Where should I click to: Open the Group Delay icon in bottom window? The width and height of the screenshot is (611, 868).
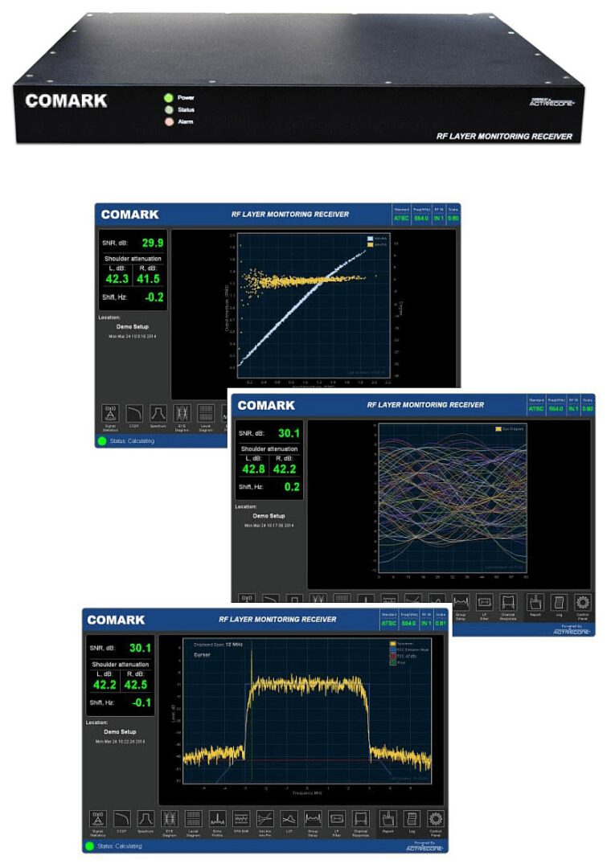[313, 819]
